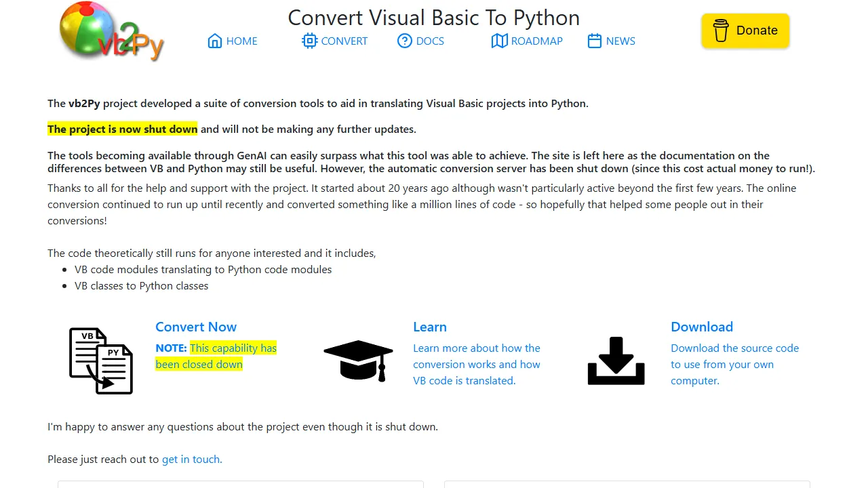Open News via the calendar icon
The height and width of the screenshot is (488, 868).
tap(593, 41)
